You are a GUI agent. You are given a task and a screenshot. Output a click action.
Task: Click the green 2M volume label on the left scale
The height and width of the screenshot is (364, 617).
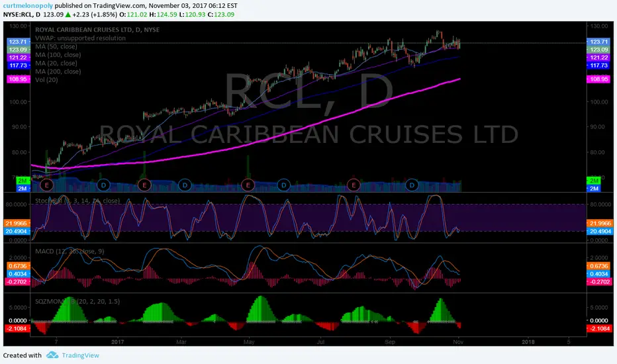pos(23,181)
